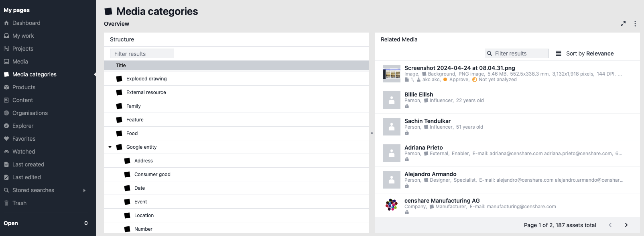Switch to the Related Media tab

tap(399, 39)
